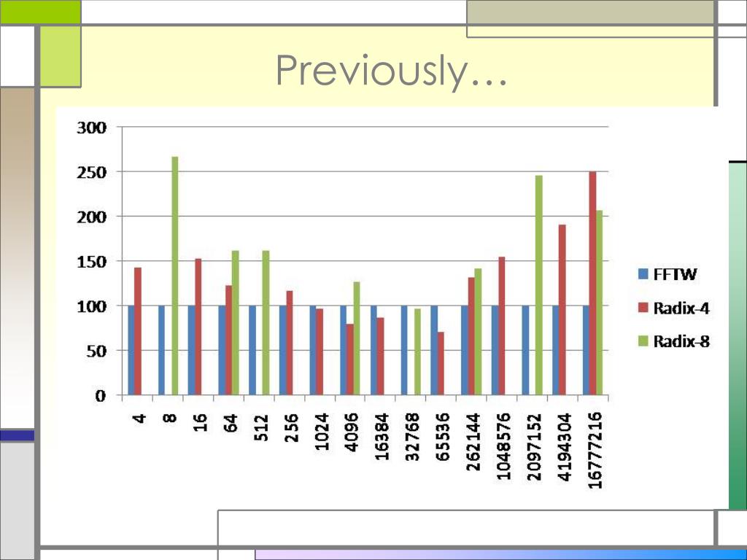Image resolution: width=747 pixels, height=560 pixels.
Task: Click the x-axis label 1048576
Action: coord(504,446)
